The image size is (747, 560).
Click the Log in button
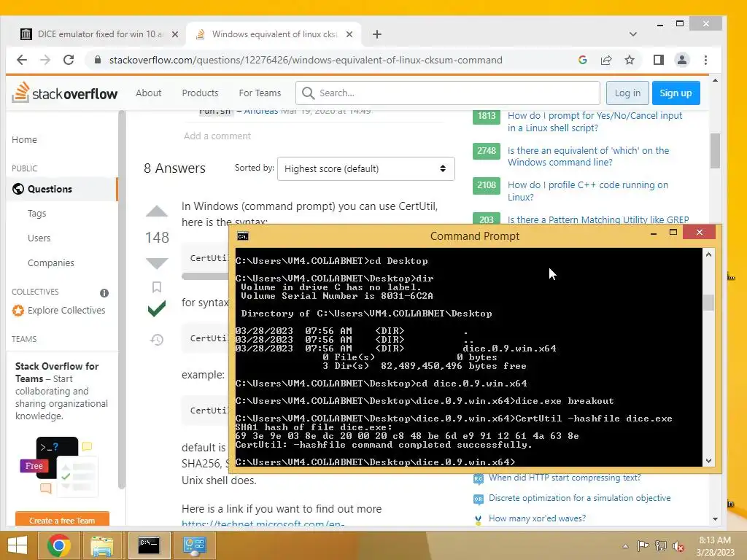click(x=627, y=93)
